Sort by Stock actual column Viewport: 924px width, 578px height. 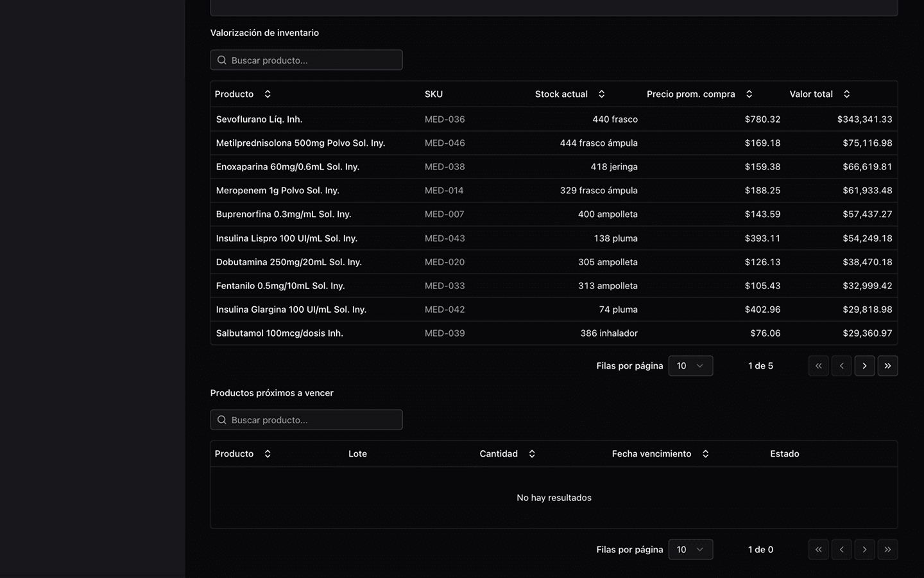(x=570, y=94)
